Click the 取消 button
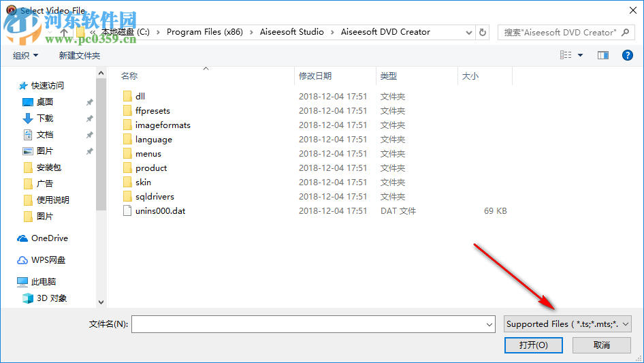This screenshot has width=644, height=363. pos(602,345)
